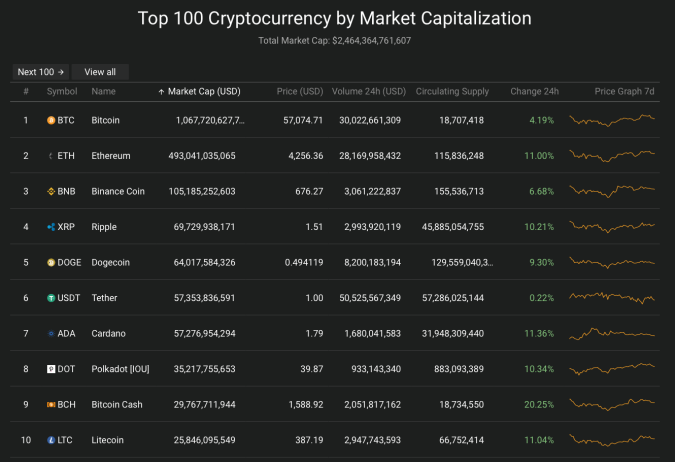The width and height of the screenshot is (675, 462).
Task: Click the Litecoin LTC coin icon
Action: point(51,440)
